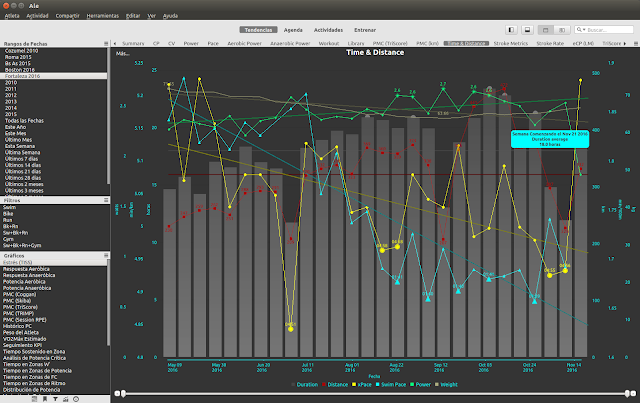
Task: Open the Compartir menu
Action: 67,16
